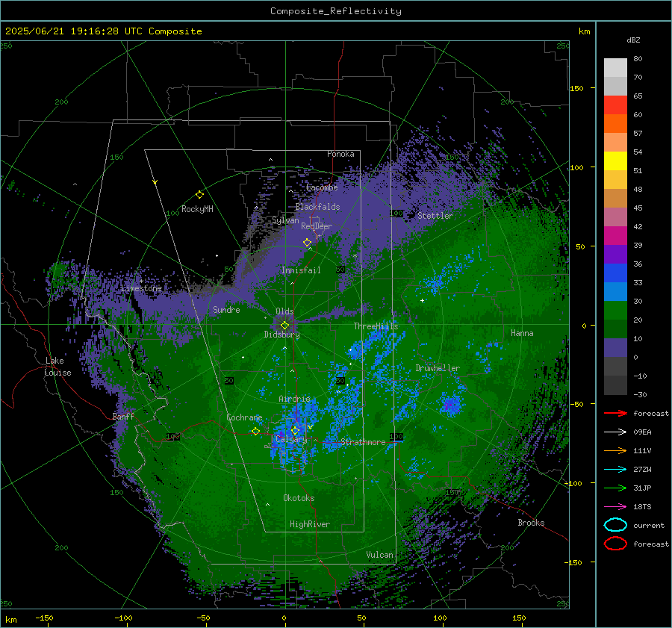Screen dimensions: 672x628
Task: Pick the light gray 70-80 dBZ swatch
Action: coord(615,67)
